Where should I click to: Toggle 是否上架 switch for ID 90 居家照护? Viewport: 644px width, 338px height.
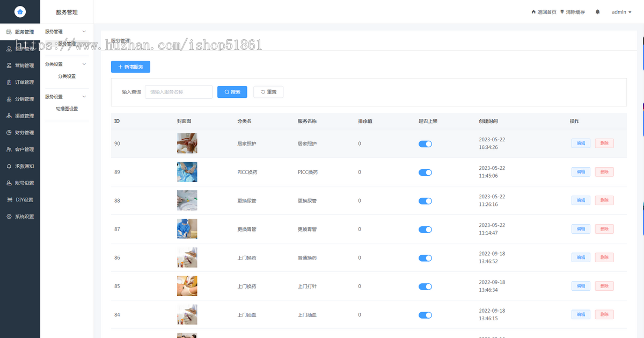[425, 144]
